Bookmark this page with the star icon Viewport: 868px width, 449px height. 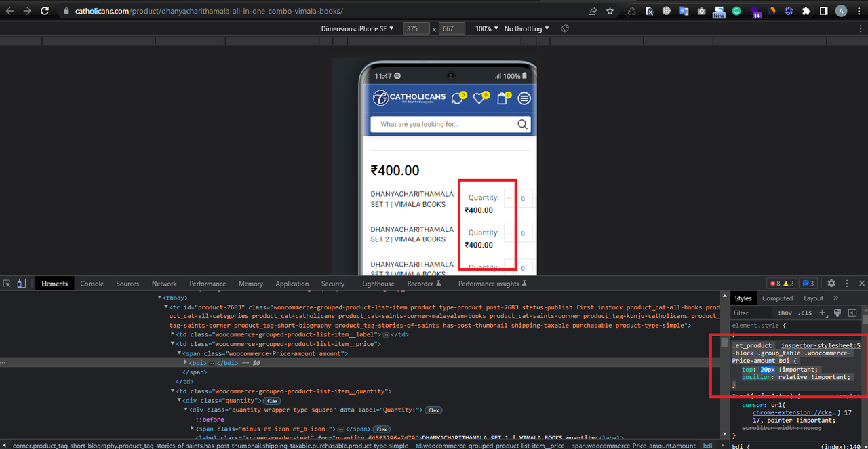click(610, 11)
